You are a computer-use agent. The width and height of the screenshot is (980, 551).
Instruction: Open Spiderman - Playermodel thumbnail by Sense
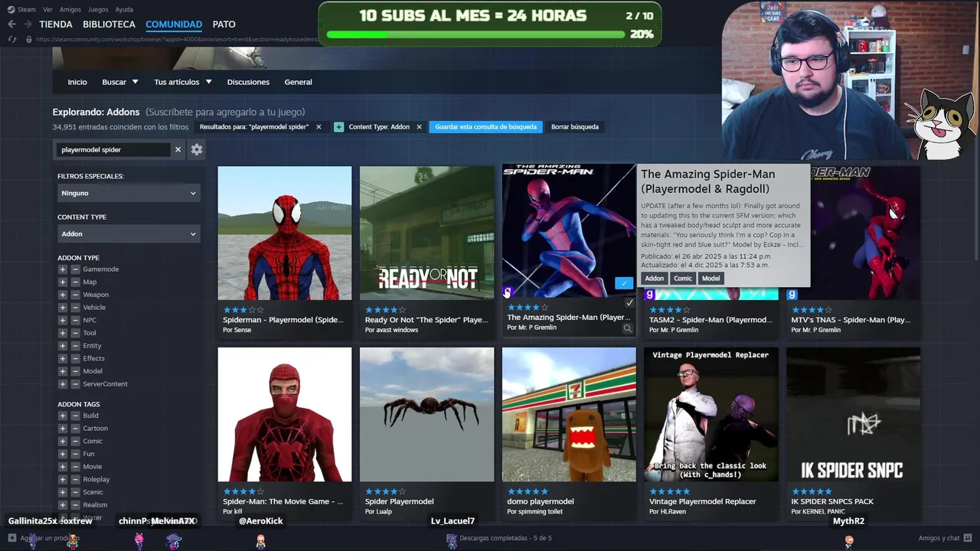click(x=285, y=233)
